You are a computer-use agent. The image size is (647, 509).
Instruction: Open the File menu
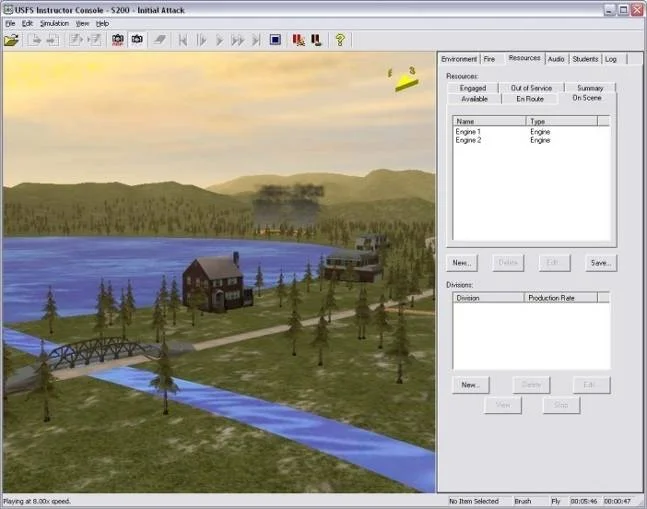tap(10, 24)
